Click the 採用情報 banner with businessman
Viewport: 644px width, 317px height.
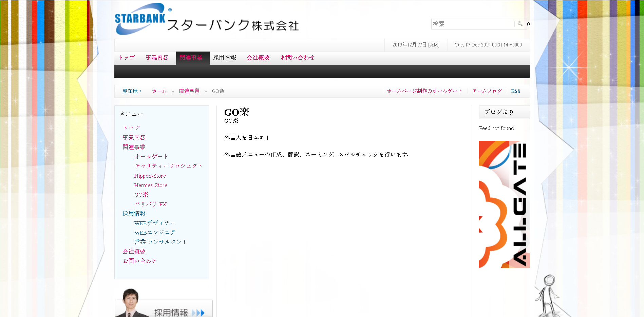pyautogui.click(x=164, y=303)
